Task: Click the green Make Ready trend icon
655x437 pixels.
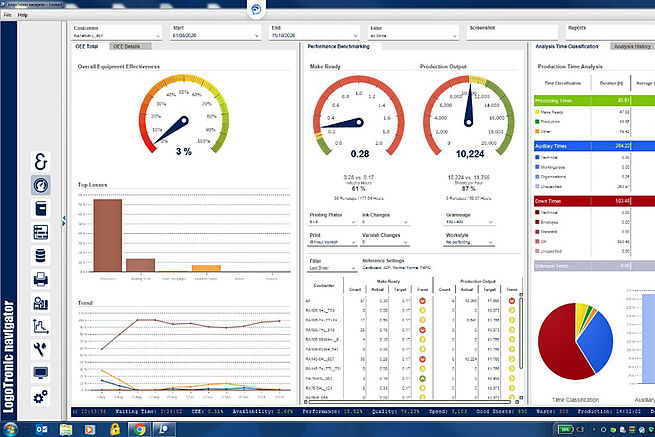Action: tap(422, 379)
